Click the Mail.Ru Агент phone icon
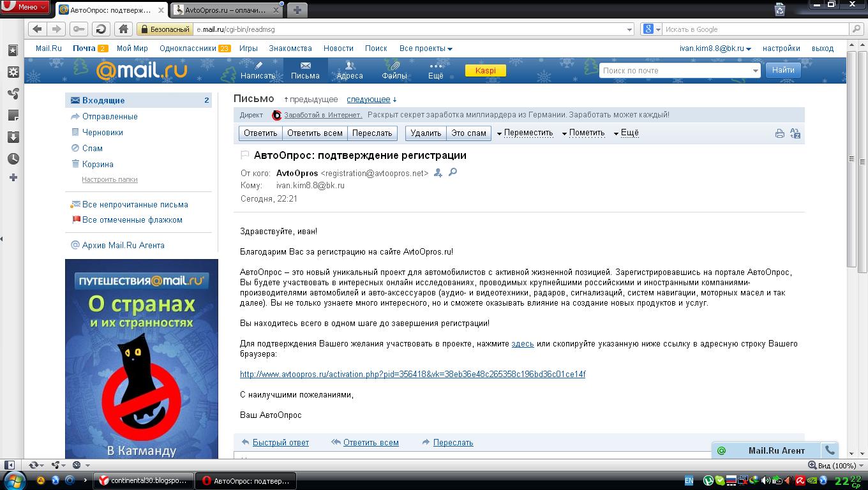Screen dimensions: 868x490 pyautogui.click(x=829, y=450)
